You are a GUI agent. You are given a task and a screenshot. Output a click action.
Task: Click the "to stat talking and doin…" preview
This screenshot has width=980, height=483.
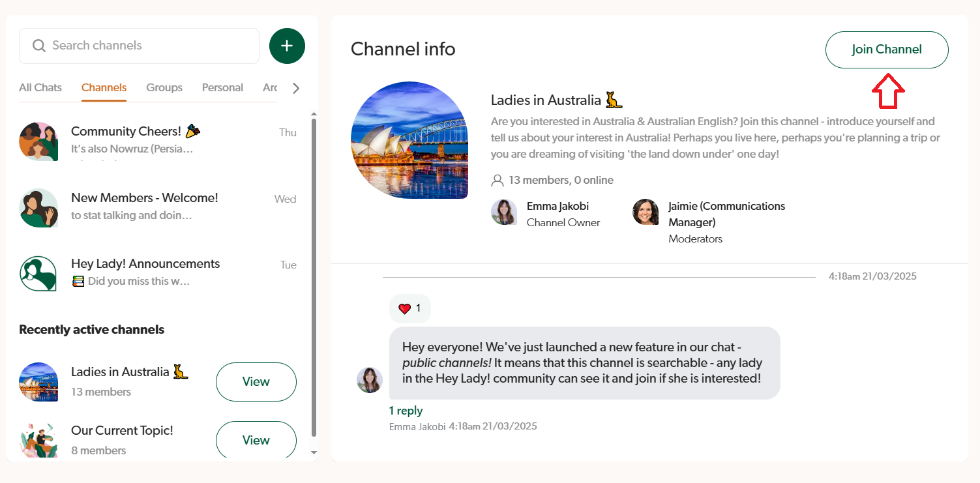132,215
